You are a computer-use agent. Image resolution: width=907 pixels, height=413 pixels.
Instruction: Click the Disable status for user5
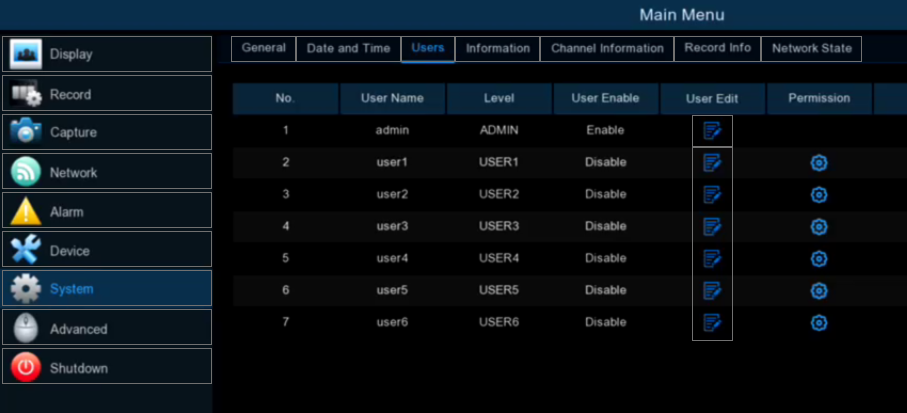(606, 290)
